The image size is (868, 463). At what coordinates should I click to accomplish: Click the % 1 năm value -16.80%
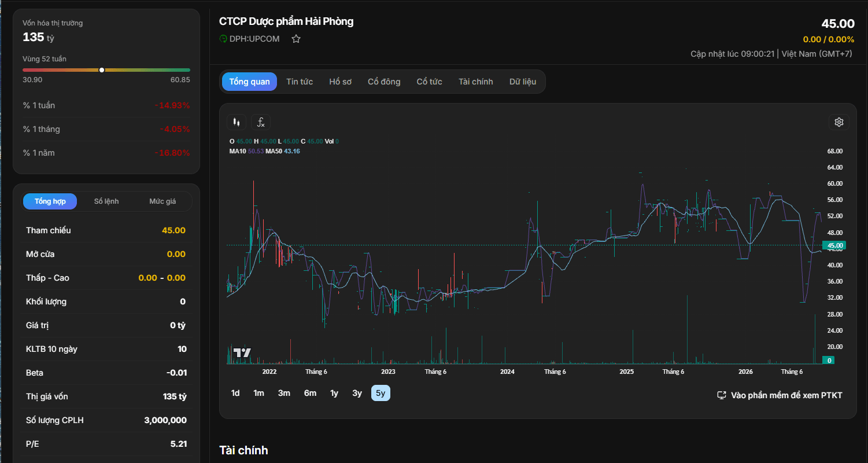(x=172, y=153)
